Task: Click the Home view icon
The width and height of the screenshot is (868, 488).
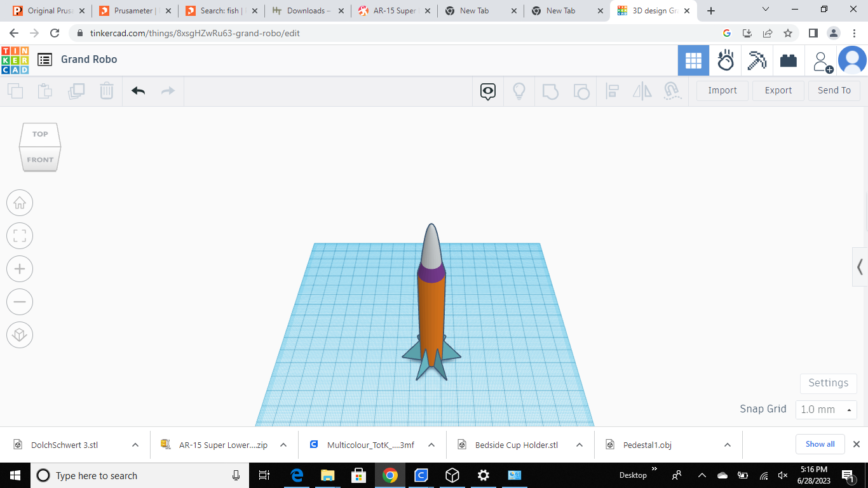Action: click(x=20, y=203)
